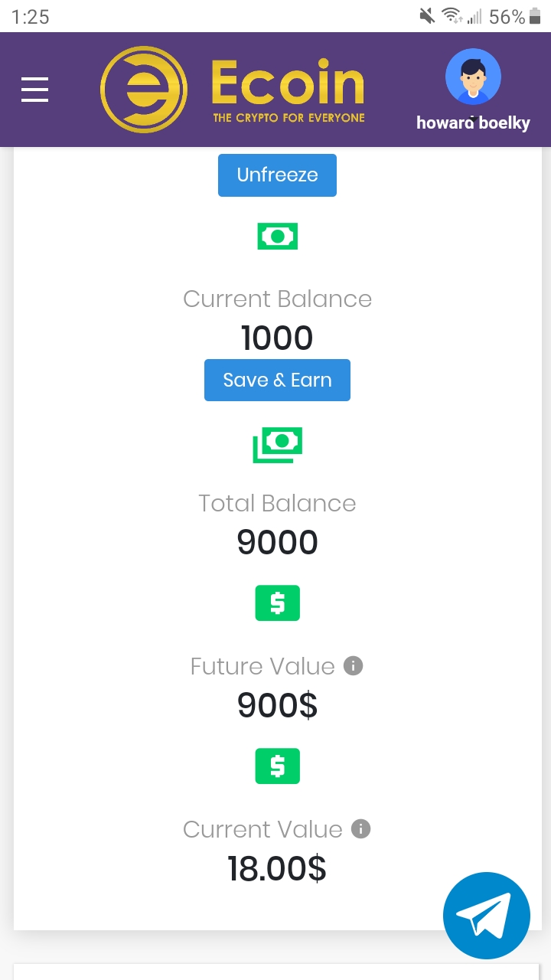This screenshot has width=551, height=980.
Task: Tap the Current Value amount 18.00$
Action: tap(277, 869)
